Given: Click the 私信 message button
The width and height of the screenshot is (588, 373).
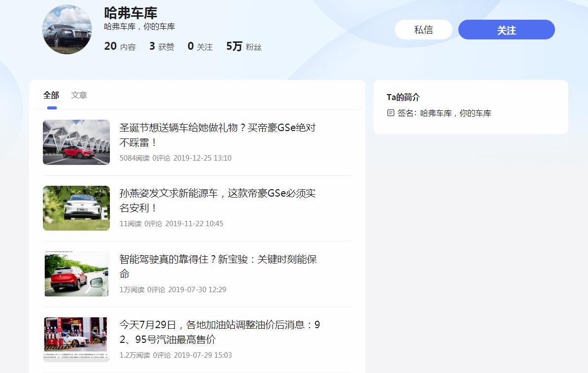Looking at the screenshot, I should pyautogui.click(x=423, y=30).
